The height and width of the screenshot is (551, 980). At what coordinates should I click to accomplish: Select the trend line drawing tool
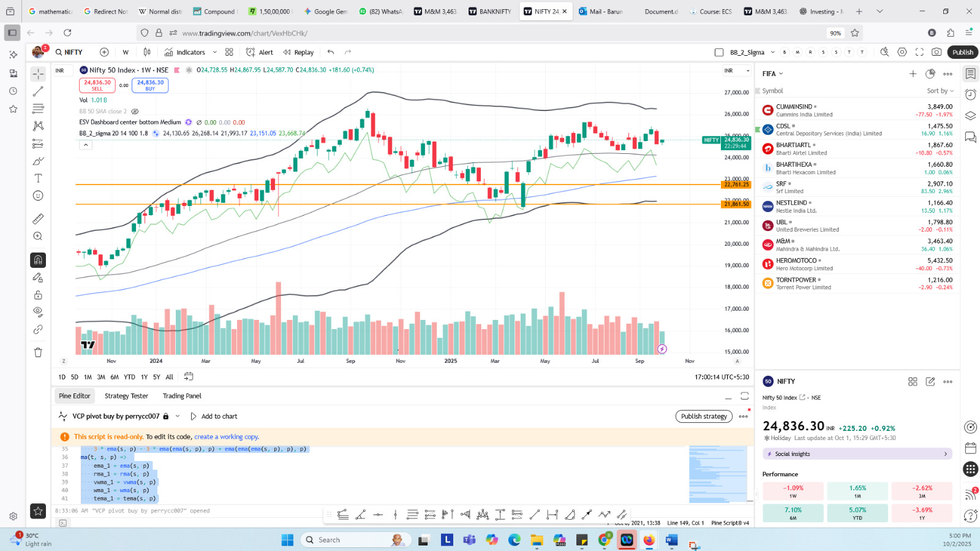(38, 91)
